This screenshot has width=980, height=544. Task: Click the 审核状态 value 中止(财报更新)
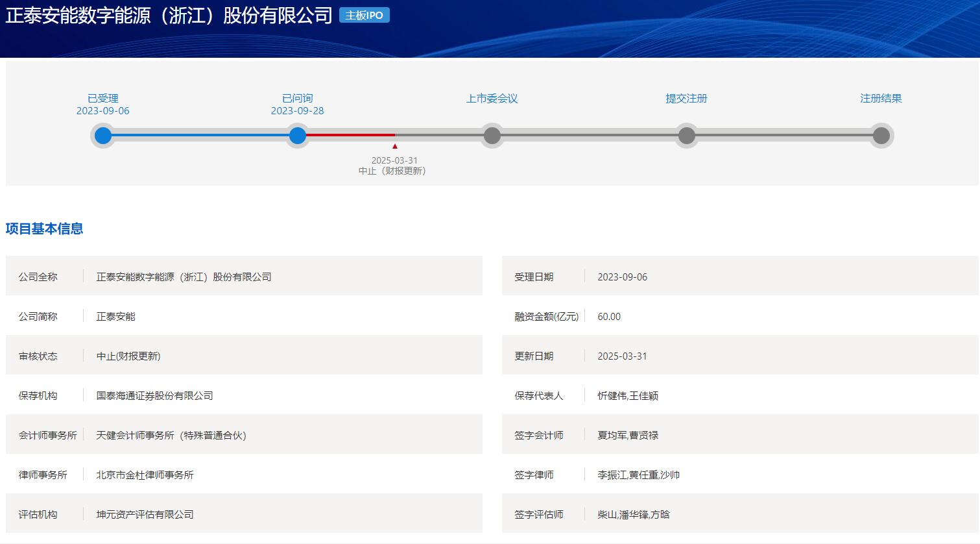tap(128, 356)
